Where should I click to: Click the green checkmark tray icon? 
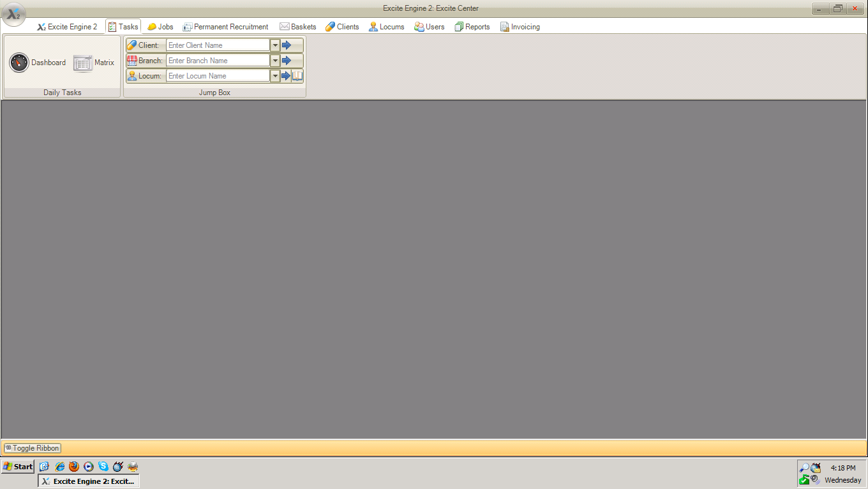coord(804,480)
